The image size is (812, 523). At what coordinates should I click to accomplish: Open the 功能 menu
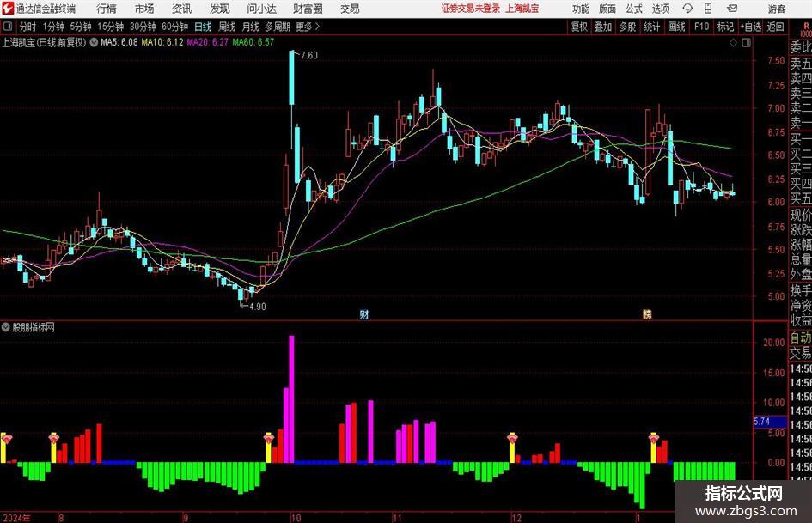(581, 9)
